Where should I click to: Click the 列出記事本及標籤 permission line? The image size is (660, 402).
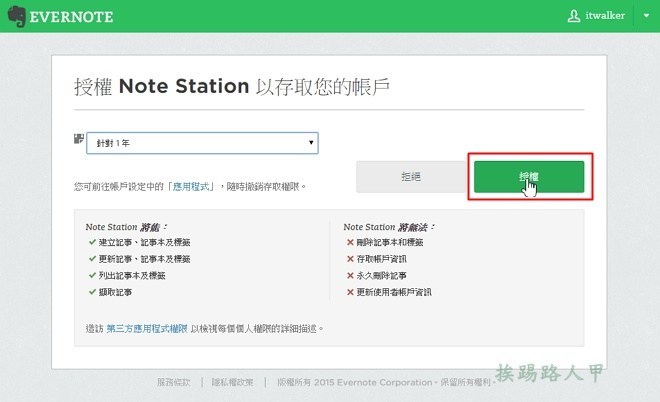click(x=132, y=276)
